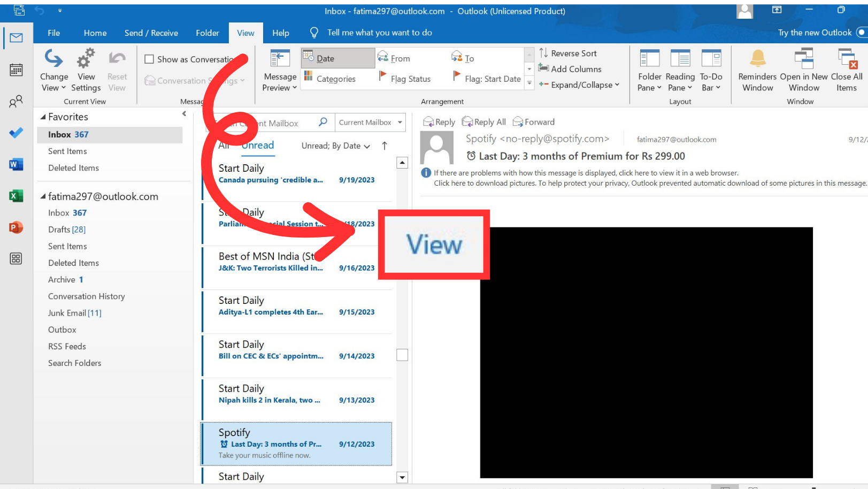Click the Tell me what you want search field
The width and height of the screenshot is (868, 489).
(x=379, y=33)
